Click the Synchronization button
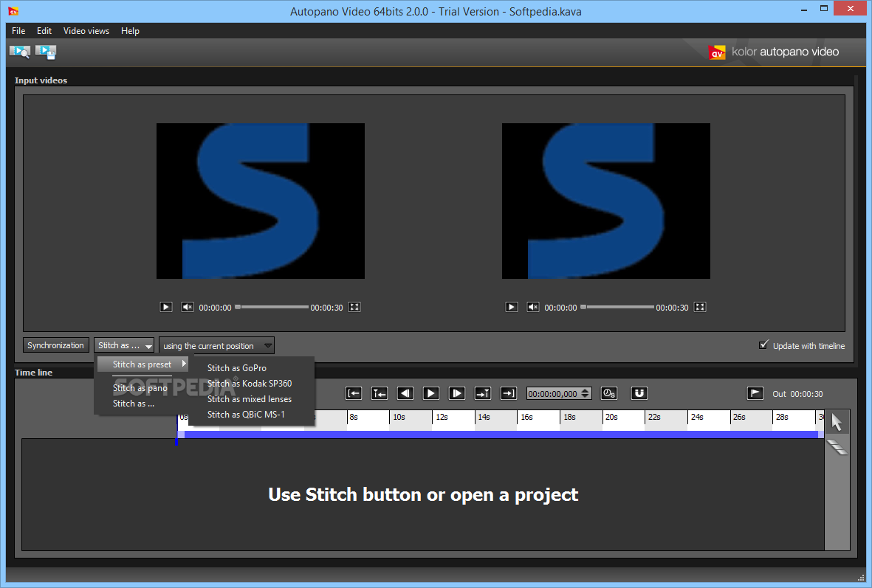Viewport: 872px width, 588px height. tap(55, 345)
